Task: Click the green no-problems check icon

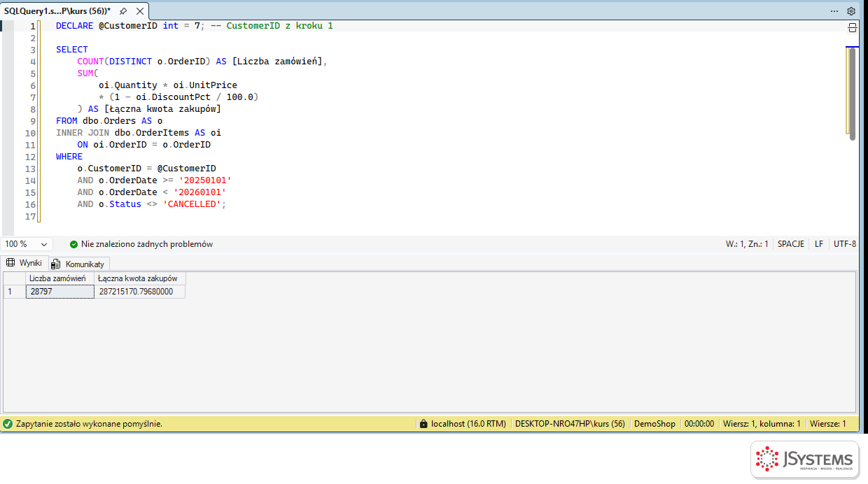Action: 73,244
